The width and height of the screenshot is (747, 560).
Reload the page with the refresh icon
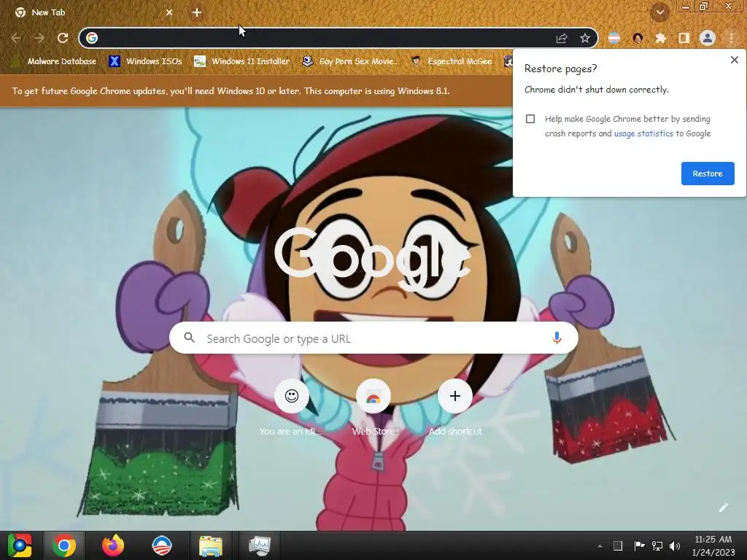tap(63, 38)
